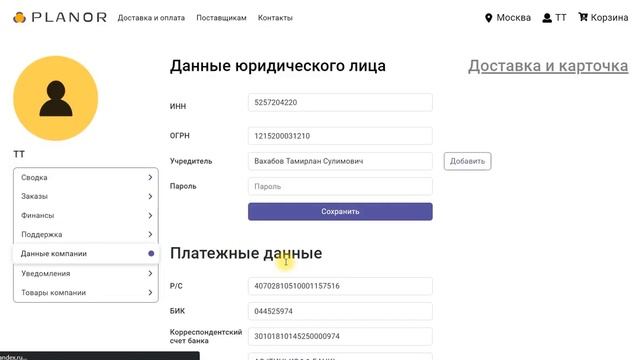Click the Сохранить button

coord(340,211)
